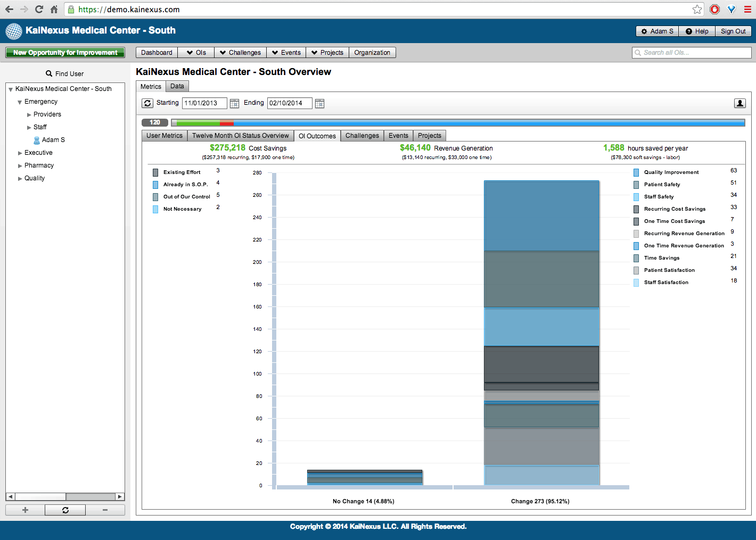Reload the page with browser refresh icon
The width and height of the screenshot is (756, 540).
[x=39, y=9]
